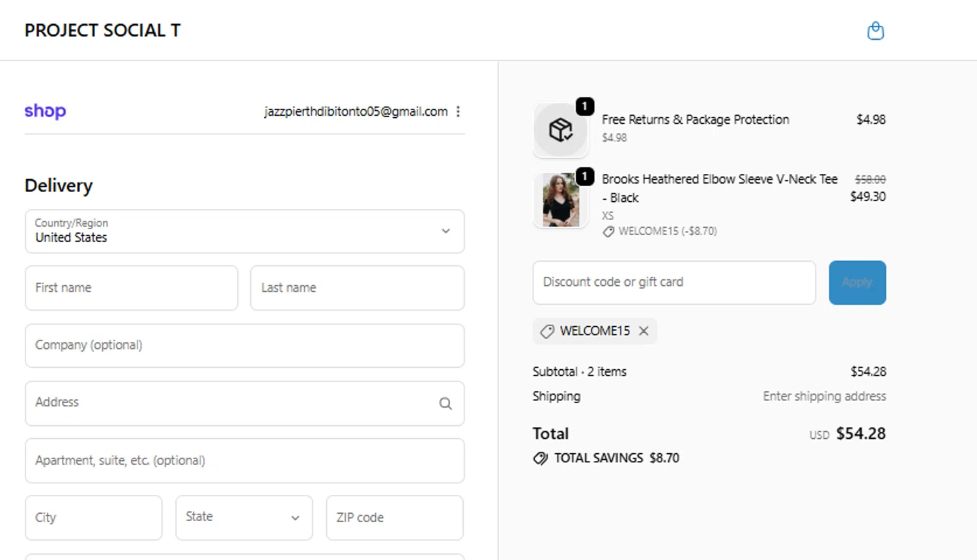Click the Shop logo

[45, 111]
